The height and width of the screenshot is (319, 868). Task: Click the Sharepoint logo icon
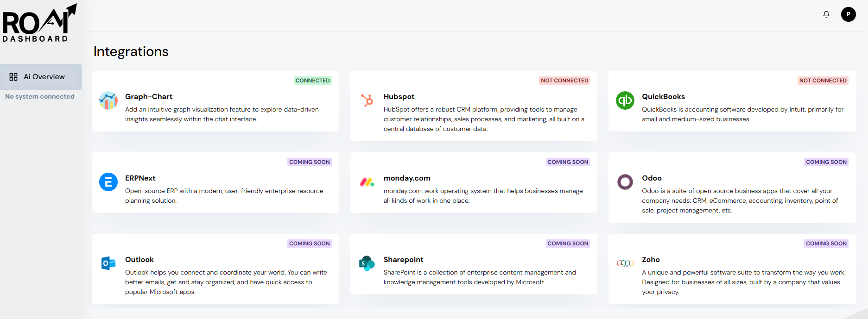coord(367,263)
